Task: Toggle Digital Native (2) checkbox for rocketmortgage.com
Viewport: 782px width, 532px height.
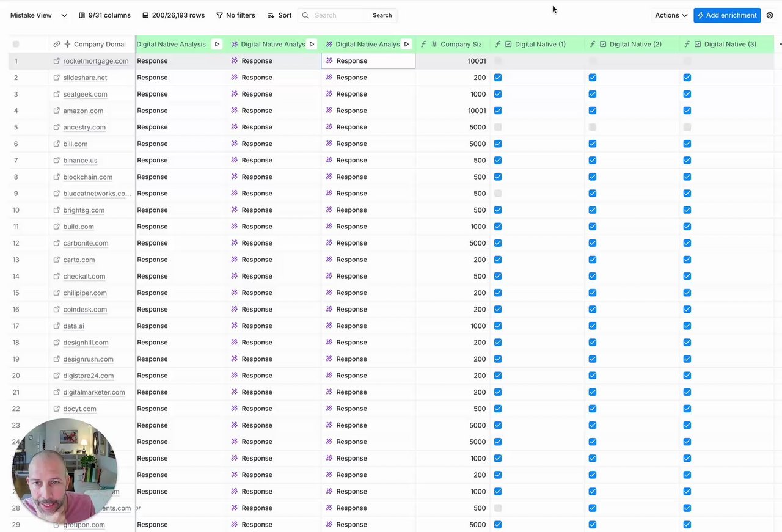Action: [x=593, y=61]
